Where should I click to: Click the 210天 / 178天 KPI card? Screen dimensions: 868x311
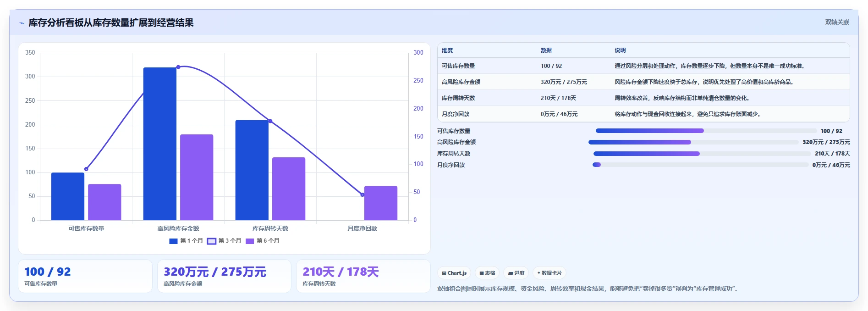[363, 276]
